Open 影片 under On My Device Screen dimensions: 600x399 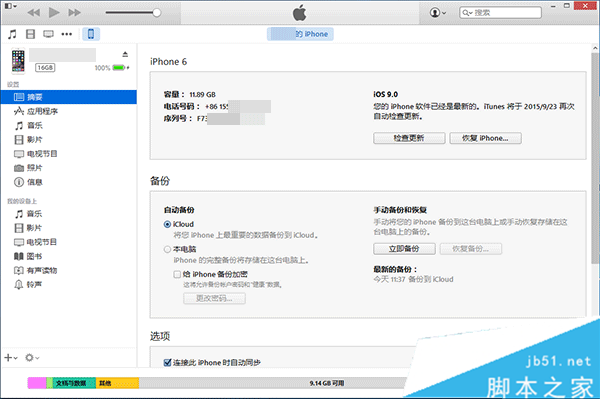[68, 228]
